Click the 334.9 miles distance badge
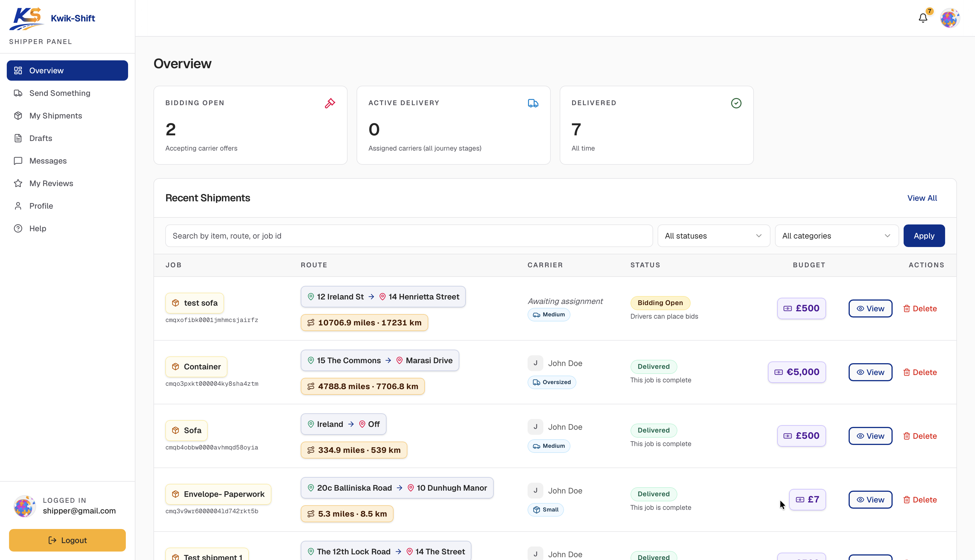This screenshot has width=975, height=560. pos(354,450)
